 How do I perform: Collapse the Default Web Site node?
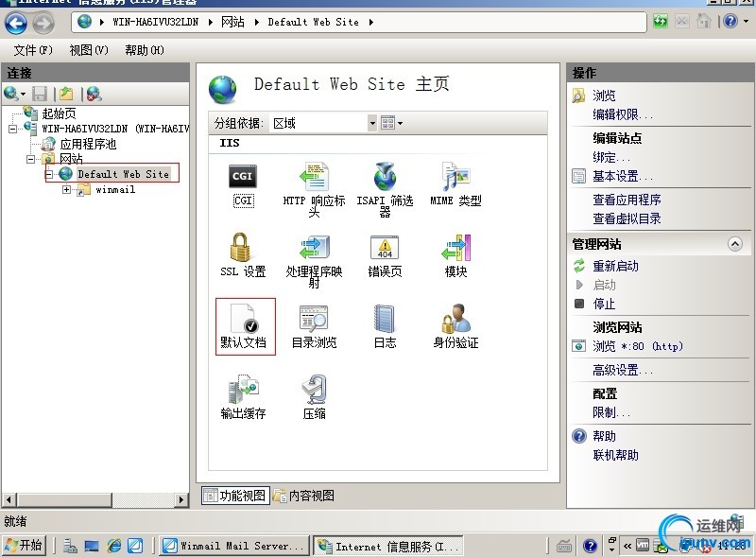tap(49, 174)
